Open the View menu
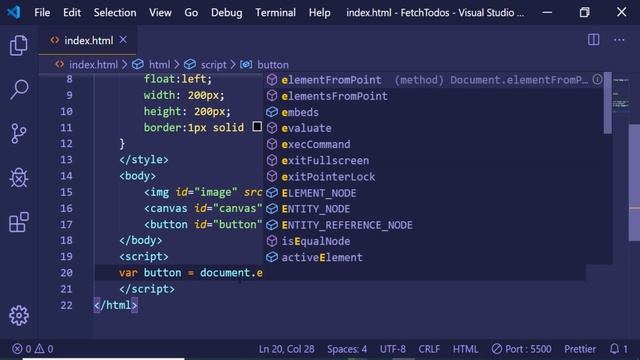 [x=160, y=13]
